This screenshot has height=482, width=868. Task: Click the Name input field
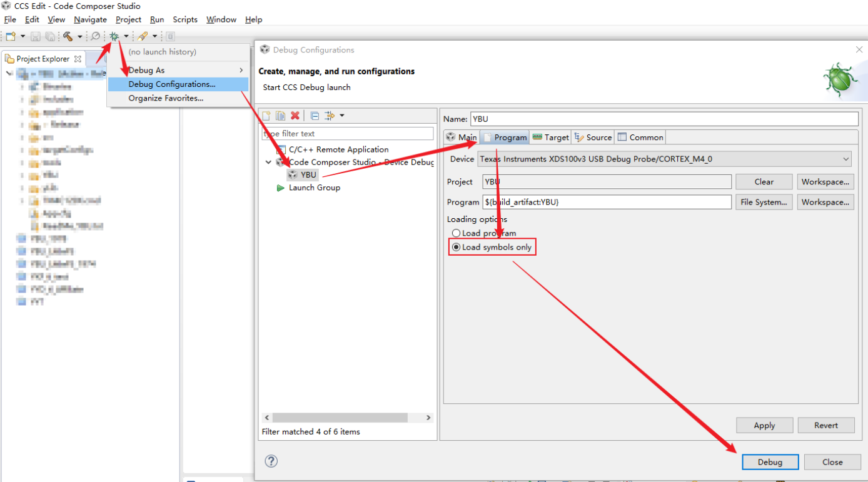pyautogui.click(x=664, y=119)
